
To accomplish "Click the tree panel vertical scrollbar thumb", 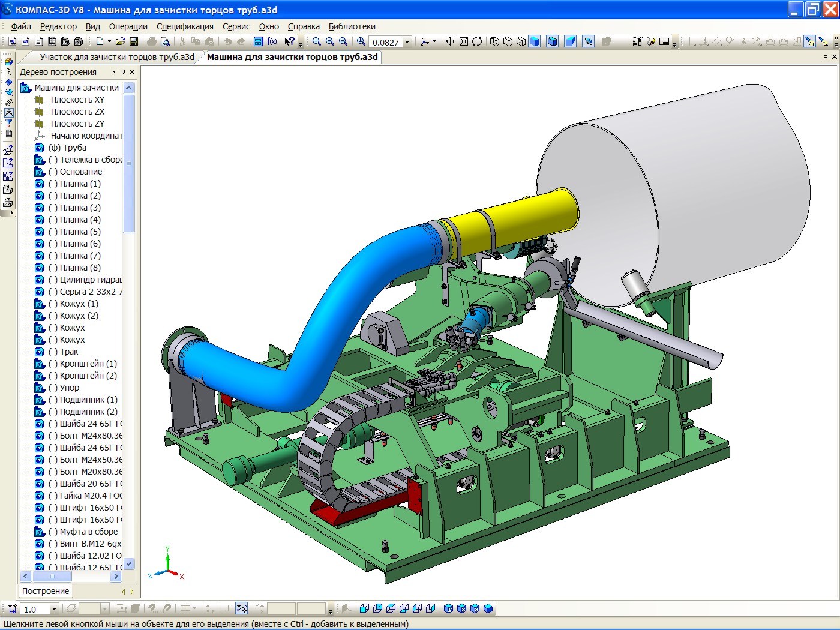I will pos(128,163).
